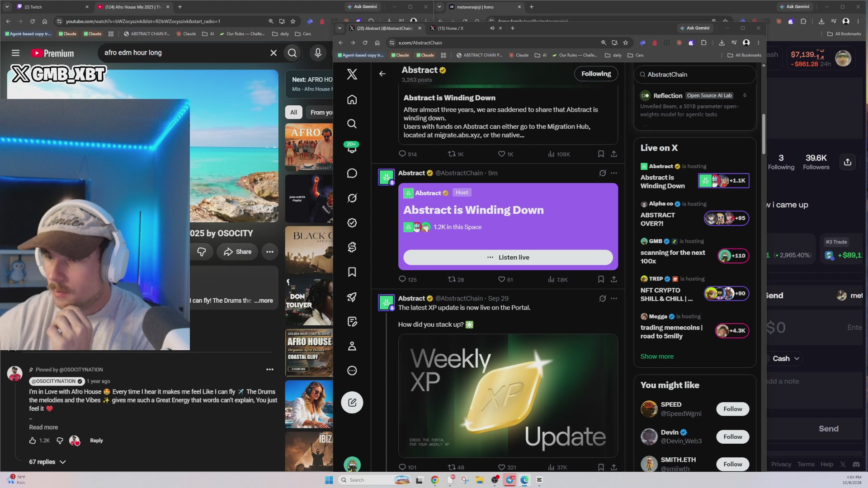Open Grok icon in X sidebar
The width and height of the screenshot is (868, 488).
(352, 198)
